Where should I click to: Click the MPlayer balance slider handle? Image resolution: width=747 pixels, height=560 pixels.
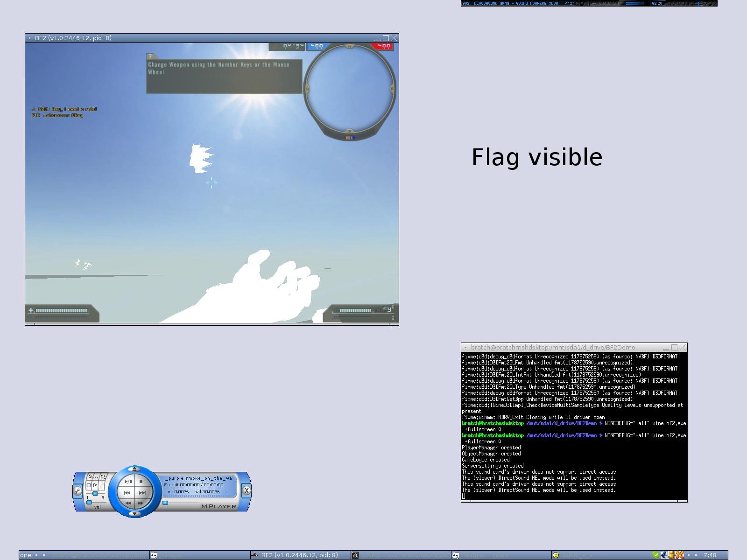(x=95, y=493)
